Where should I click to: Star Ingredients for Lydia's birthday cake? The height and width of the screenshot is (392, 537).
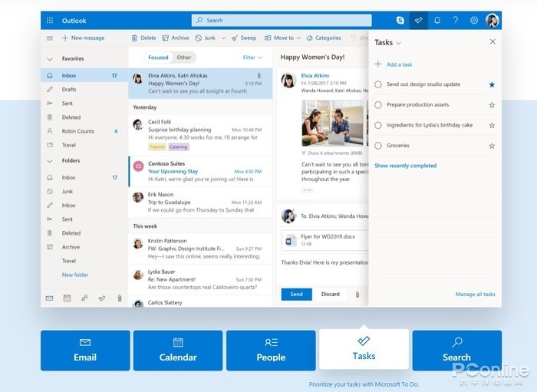point(492,126)
